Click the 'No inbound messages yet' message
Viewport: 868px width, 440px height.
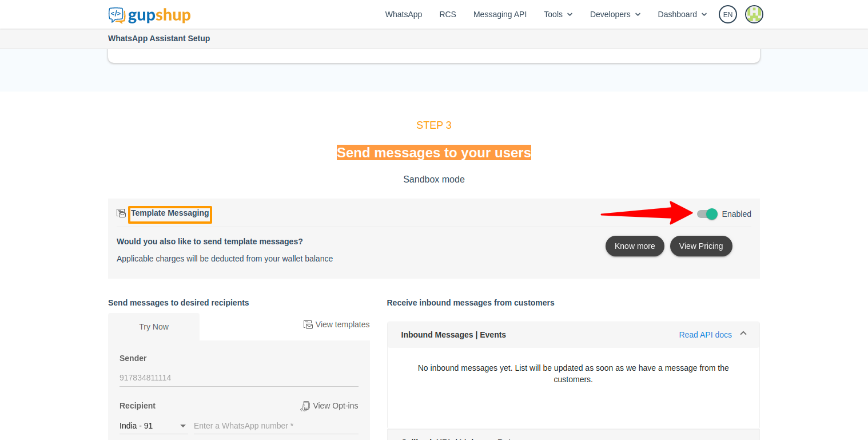[573, 374]
